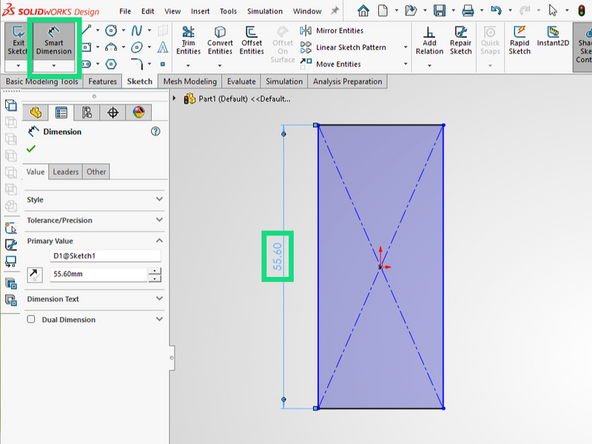Click the Offset Entities tool
Screen dimensions: 592x444
pyautogui.click(x=252, y=41)
